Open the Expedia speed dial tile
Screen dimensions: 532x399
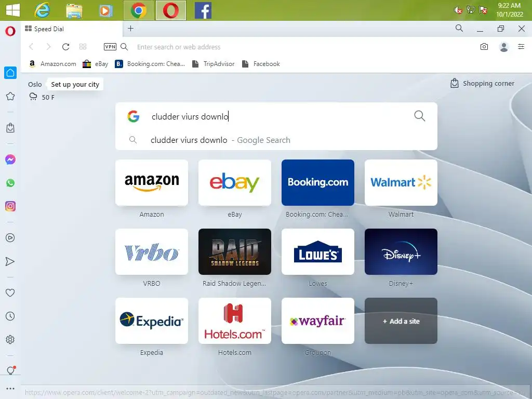(152, 321)
